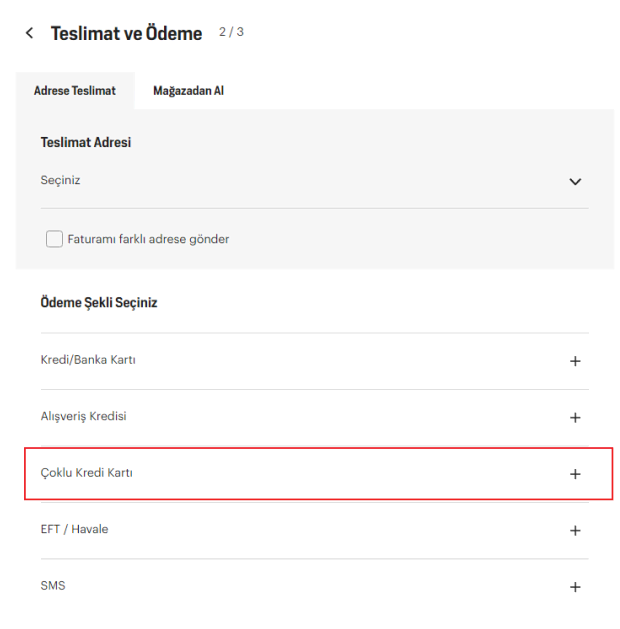This screenshot has width=620, height=629.
Task: Expand Alışveriş Kredisi with its plus icon
Action: click(575, 417)
